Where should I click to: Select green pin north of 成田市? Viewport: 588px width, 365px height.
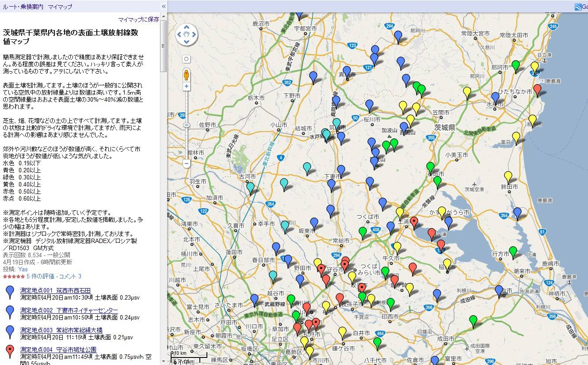(x=473, y=321)
